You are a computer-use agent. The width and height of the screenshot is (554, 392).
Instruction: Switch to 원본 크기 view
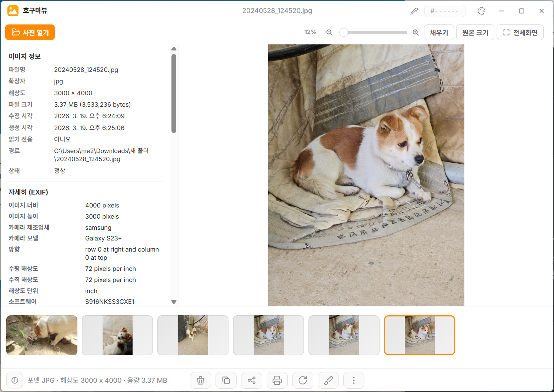(475, 33)
